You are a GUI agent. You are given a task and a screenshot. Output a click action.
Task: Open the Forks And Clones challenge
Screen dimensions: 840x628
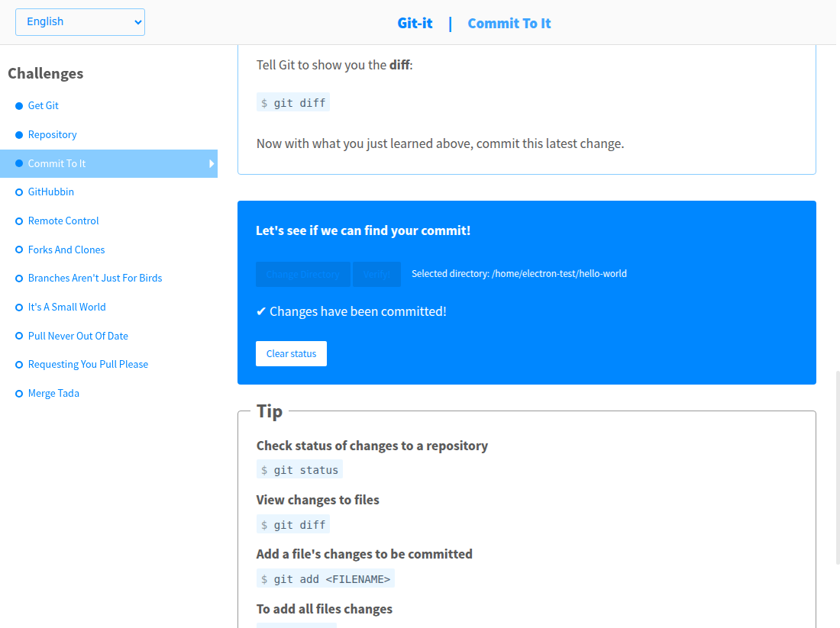click(x=66, y=250)
